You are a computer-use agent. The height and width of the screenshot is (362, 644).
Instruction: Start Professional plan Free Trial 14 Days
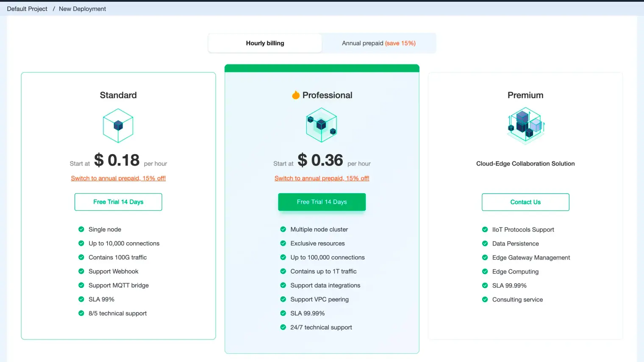(322, 202)
